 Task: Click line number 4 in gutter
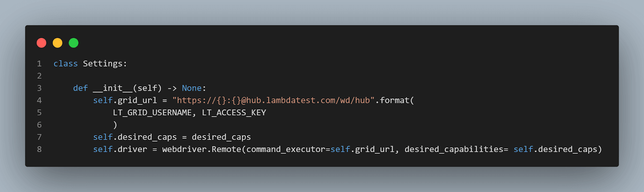(39, 100)
